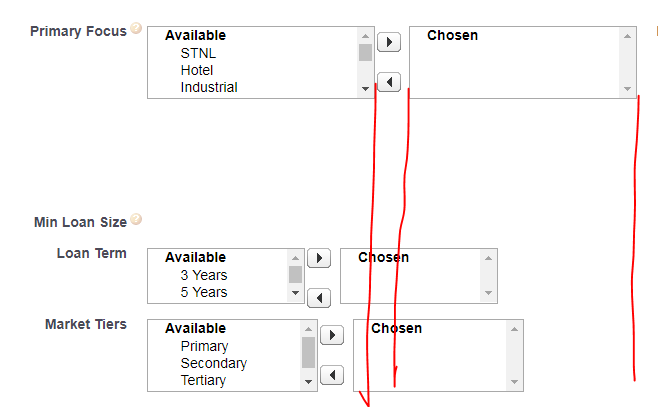The image size is (658, 407).
Task: Select Hotel in Primary Focus list
Action: point(197,70)
